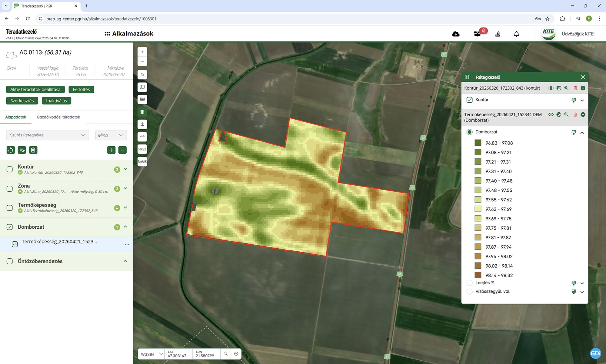Check the Zóna layer group checkbox

click(10, 189)
